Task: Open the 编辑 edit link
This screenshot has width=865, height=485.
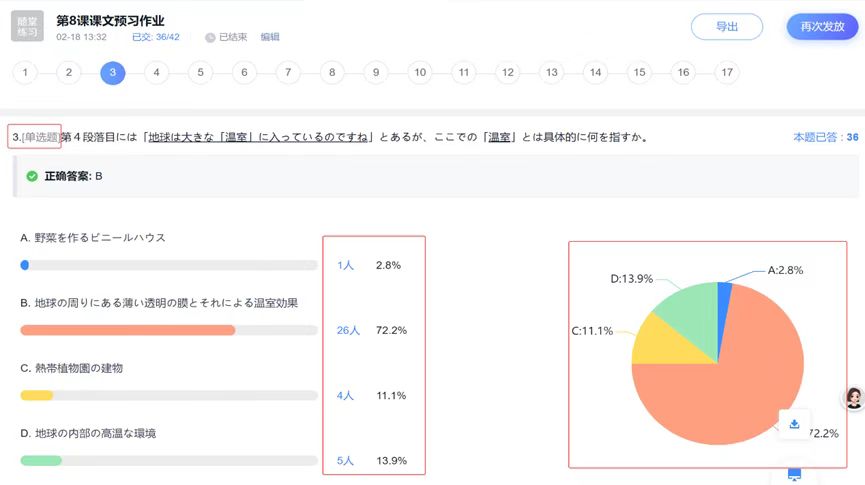Action: (270, 37)
